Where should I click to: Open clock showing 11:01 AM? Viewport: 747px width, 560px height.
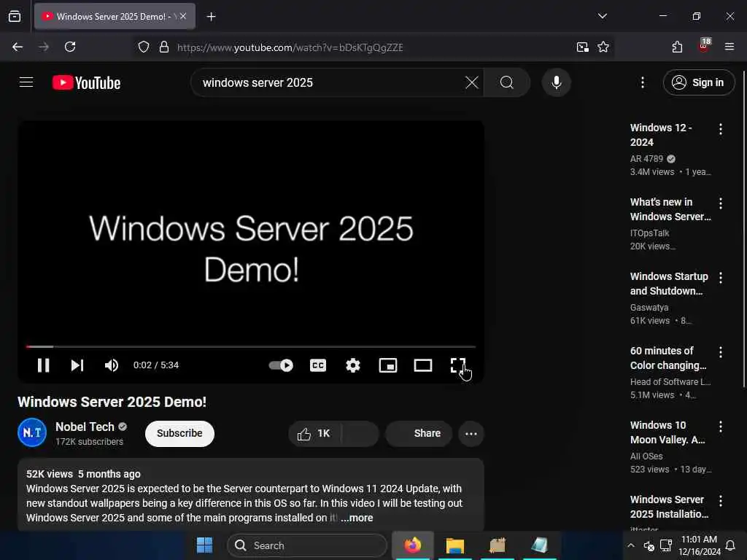(x=700, y=545)
